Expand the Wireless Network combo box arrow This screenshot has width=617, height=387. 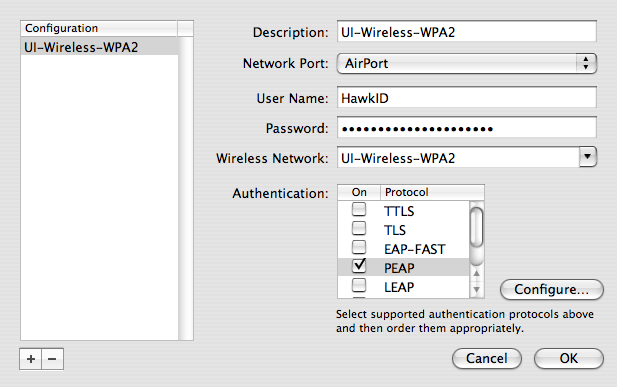(588, 157)
